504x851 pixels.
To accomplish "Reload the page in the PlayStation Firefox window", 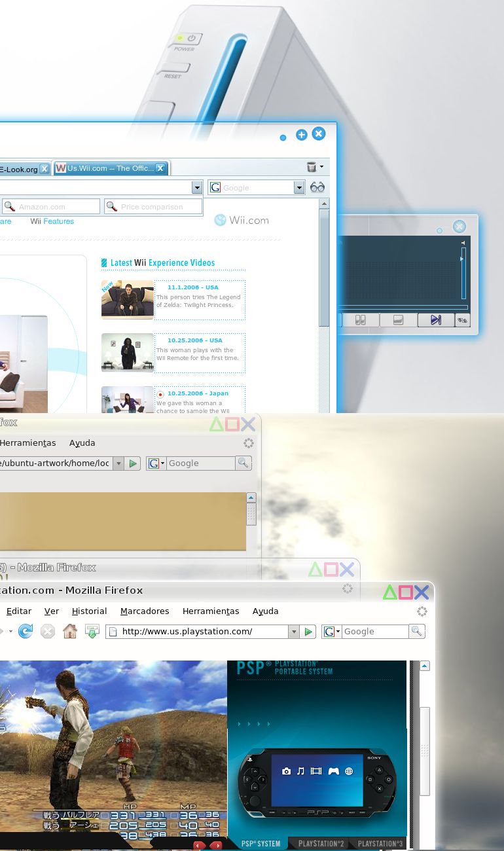I will tap(26, 631).
